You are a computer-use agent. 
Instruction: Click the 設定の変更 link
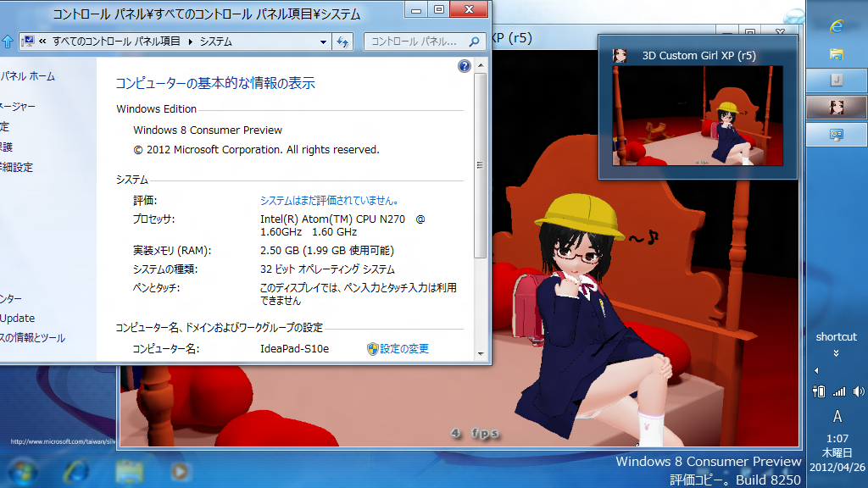pos(403,349)
